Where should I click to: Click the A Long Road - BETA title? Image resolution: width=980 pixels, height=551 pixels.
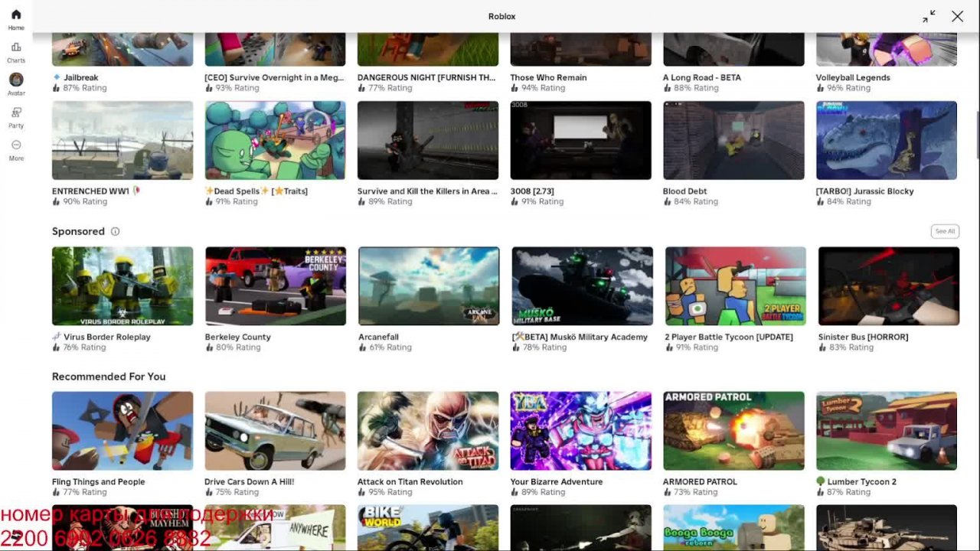702,77
